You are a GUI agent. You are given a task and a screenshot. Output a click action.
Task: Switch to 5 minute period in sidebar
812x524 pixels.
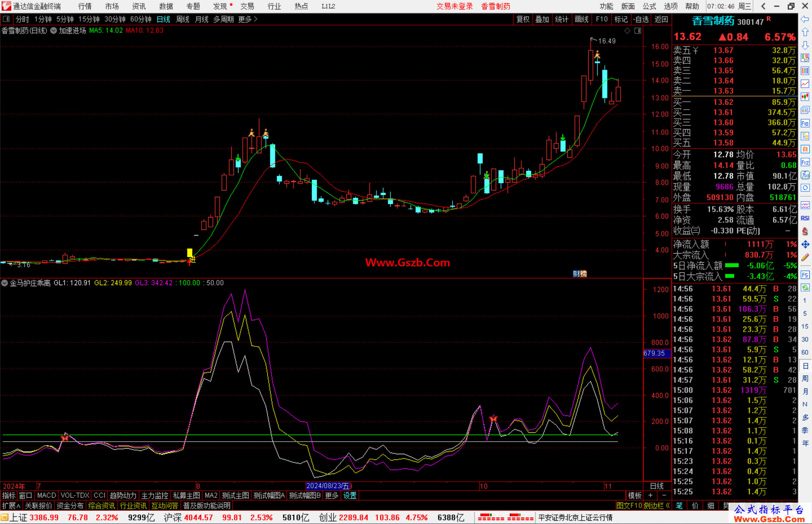(x=805, y=313)
